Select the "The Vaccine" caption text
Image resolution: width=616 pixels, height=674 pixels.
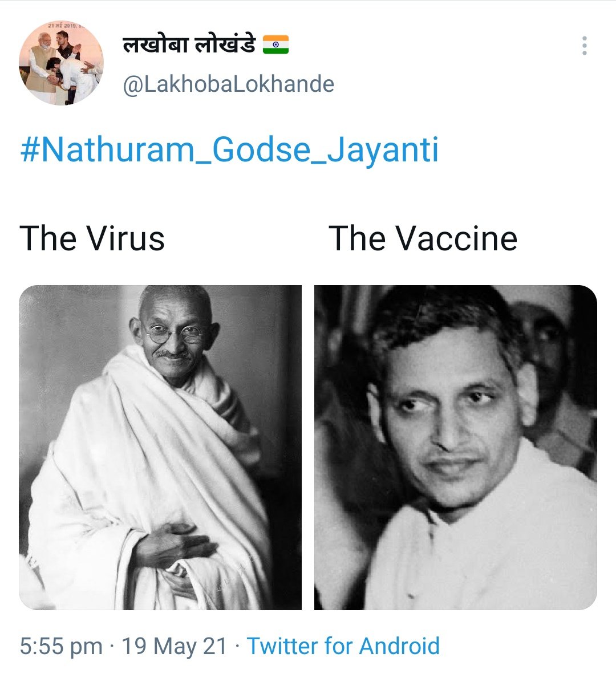[423, 238]
